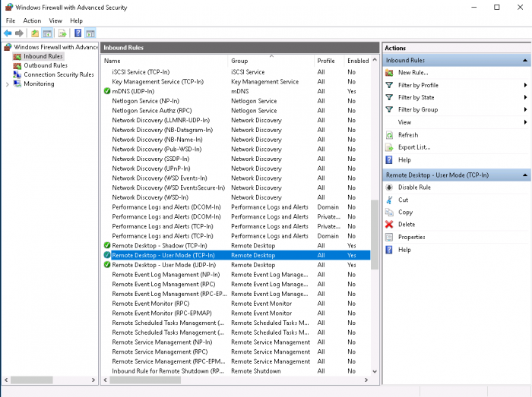Click the Outbound Rules tree icon

[x=17, y=65]
